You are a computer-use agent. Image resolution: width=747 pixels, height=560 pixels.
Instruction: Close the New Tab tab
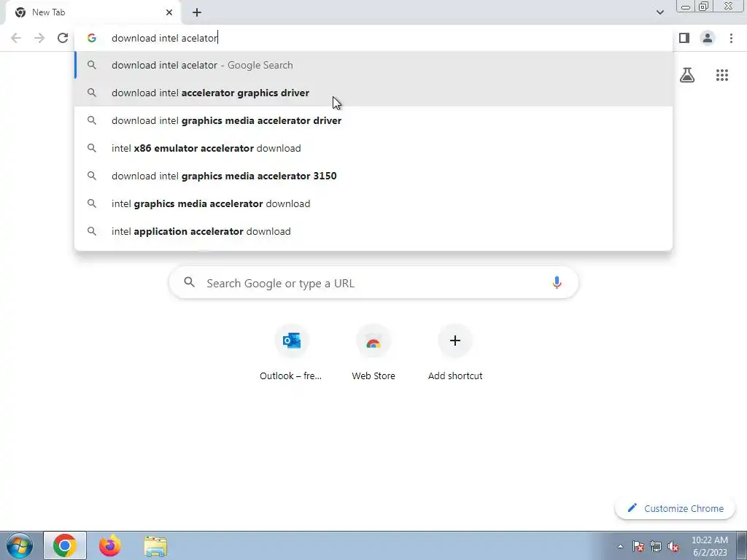click(169, 12)
